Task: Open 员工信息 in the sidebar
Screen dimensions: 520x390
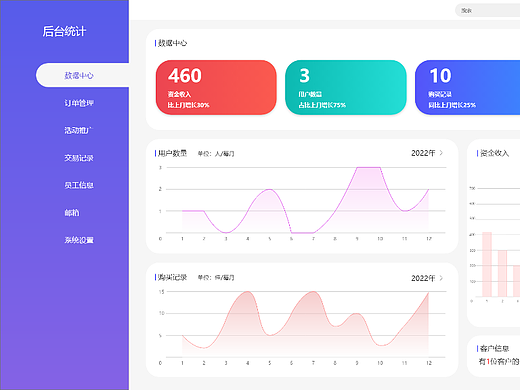Action: pyautogui.click(x=79, y=185)
